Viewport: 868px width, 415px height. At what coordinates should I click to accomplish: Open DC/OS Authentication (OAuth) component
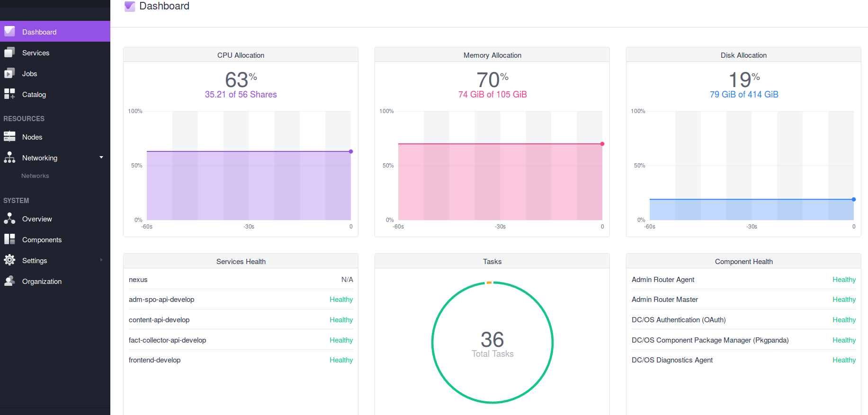(x=679, y=320)
